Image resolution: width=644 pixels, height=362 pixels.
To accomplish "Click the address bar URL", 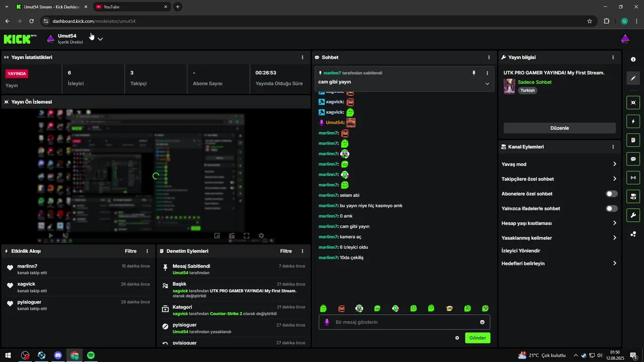I will 94,21.
